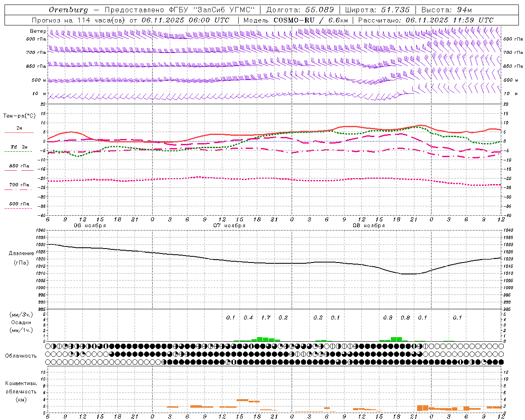Click the '06 ноября' date label
The image size is (525, 420).
point(90,226)
